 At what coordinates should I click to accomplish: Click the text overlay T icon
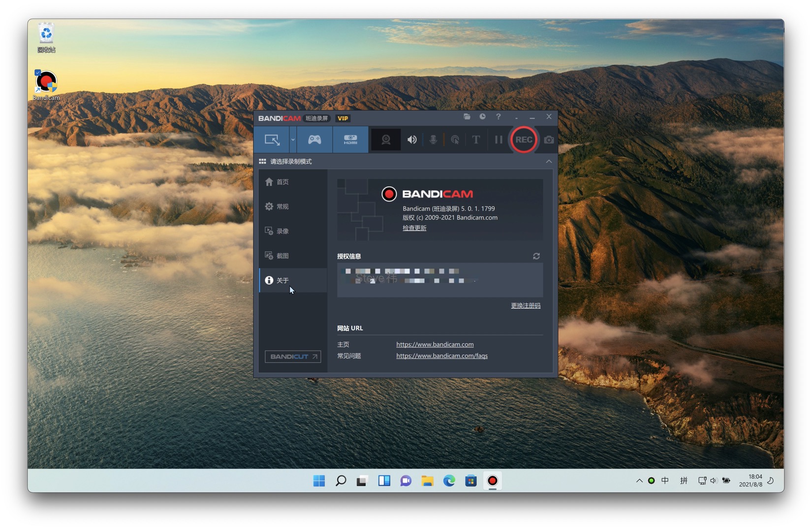point(476,140)
